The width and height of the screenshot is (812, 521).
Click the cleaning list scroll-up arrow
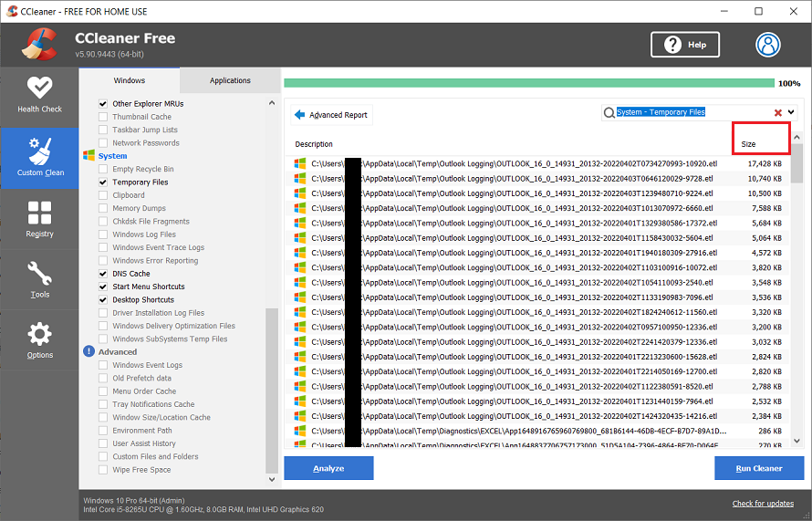(272, 103)
